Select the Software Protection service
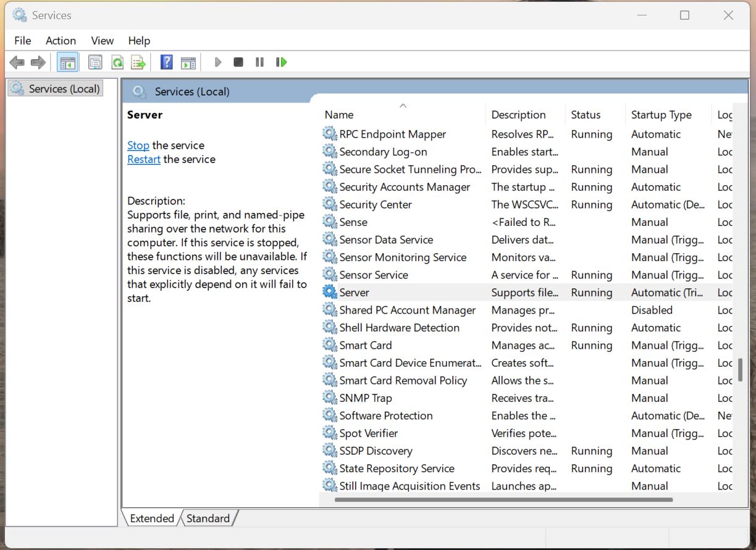Image resolution: width=756 pixels, height=550 pixels. coord(386,415)
